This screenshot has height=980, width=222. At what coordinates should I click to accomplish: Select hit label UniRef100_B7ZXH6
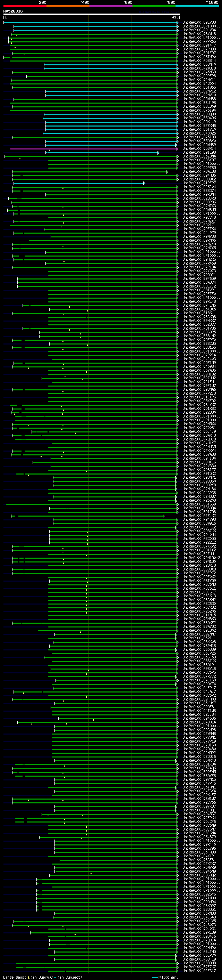point(199,126)
